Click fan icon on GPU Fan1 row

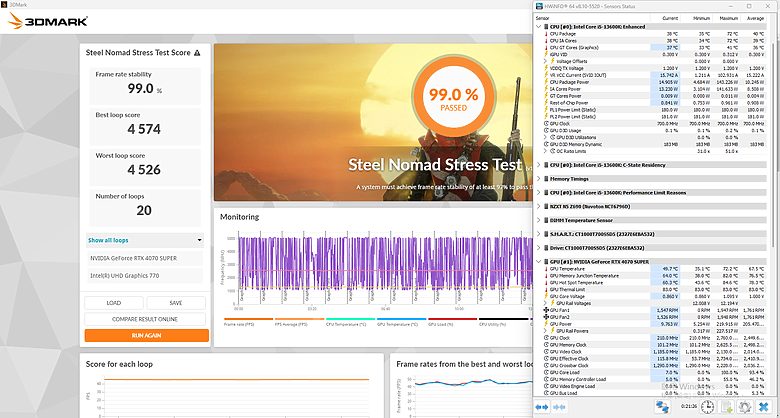(547, 310)
